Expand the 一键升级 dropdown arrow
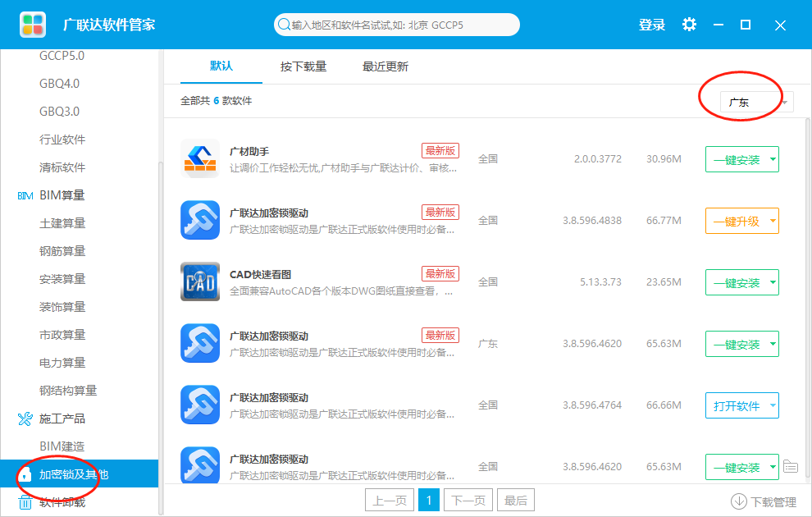The height and width of the screenshot is (517, 812). [773, 221]
